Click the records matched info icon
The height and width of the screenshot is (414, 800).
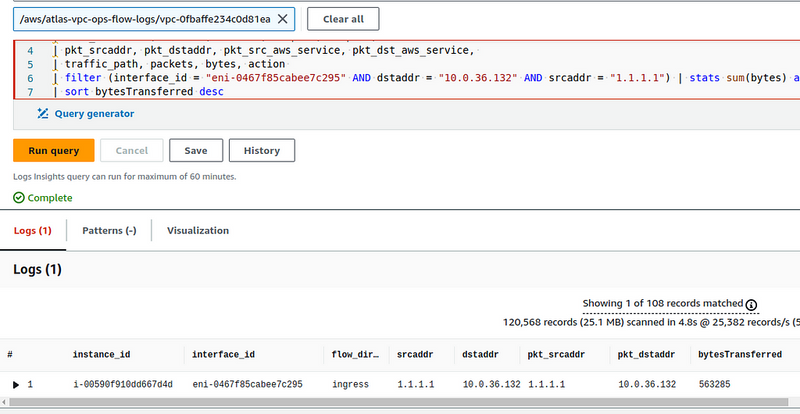pos(751,305)
